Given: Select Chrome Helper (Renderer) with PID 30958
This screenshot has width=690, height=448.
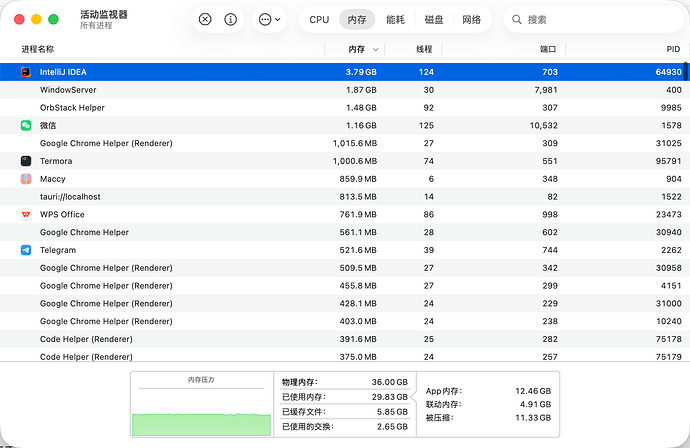Looking at the screenshot, I should (x=343, y=268).
